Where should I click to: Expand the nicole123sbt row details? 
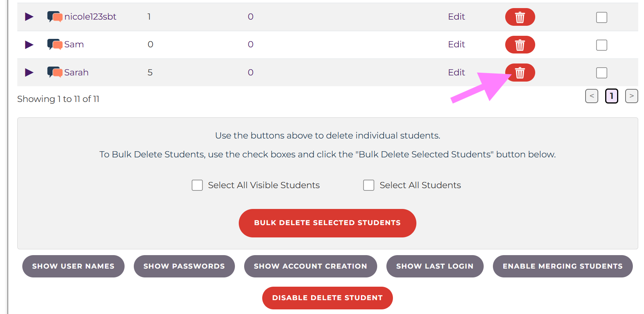(29, 17)
